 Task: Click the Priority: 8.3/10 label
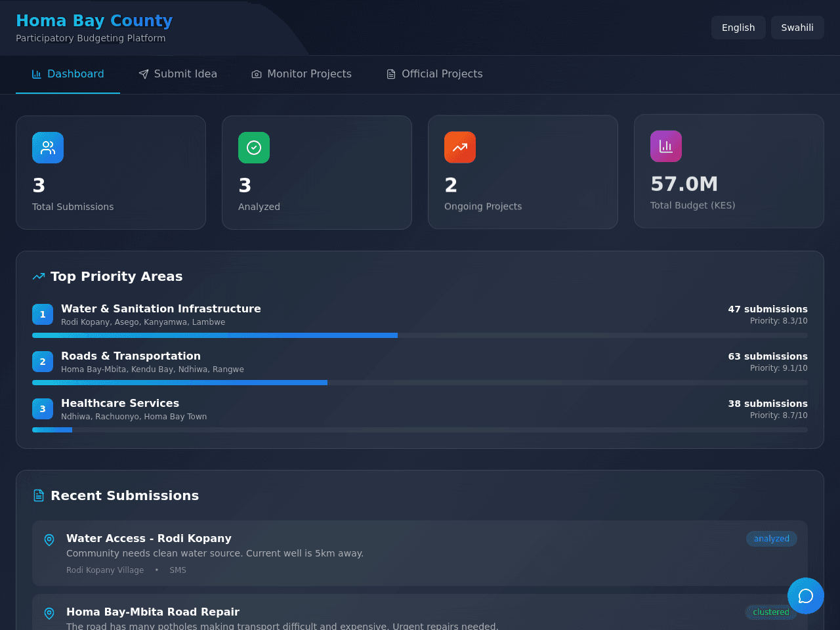[x=779, y=321]
